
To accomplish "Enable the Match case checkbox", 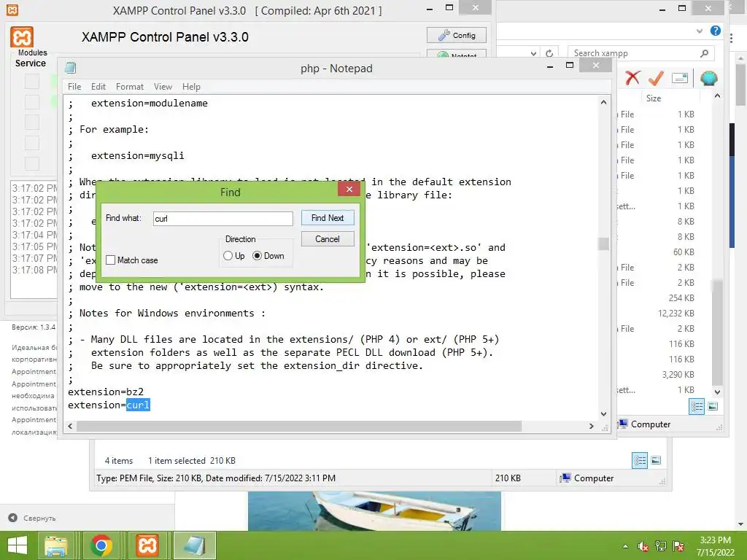I will coord(111,260).
